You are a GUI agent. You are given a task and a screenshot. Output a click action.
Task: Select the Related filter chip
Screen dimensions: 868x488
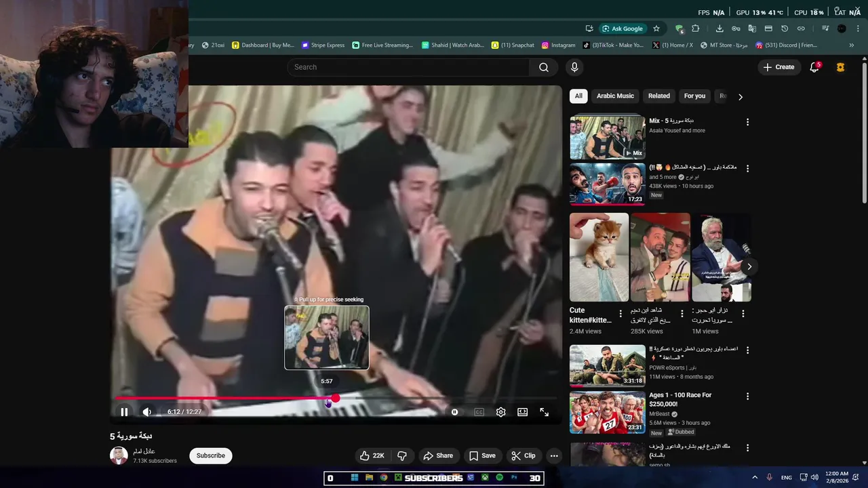click(x=658, y=96)
